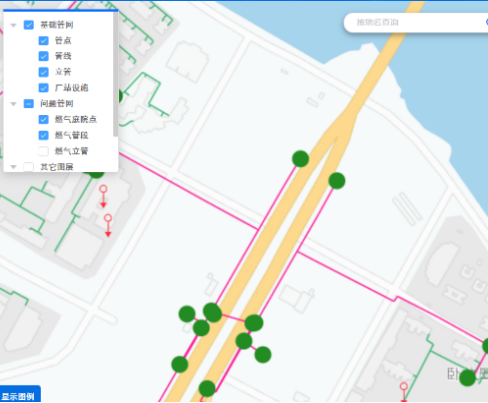Click isolated green node lower right of cluster

(263, 354)
